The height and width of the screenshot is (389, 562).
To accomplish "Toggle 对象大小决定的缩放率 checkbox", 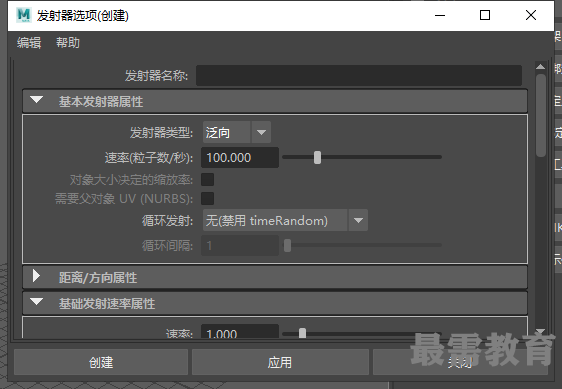I will tap(208, 179).
